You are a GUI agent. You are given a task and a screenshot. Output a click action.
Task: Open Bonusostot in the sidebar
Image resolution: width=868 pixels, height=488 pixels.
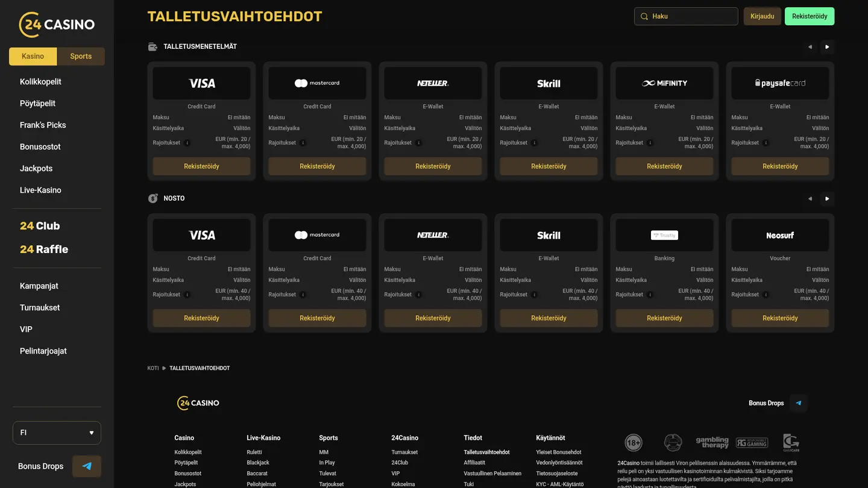pyautogui.click(x=40, y=147)
